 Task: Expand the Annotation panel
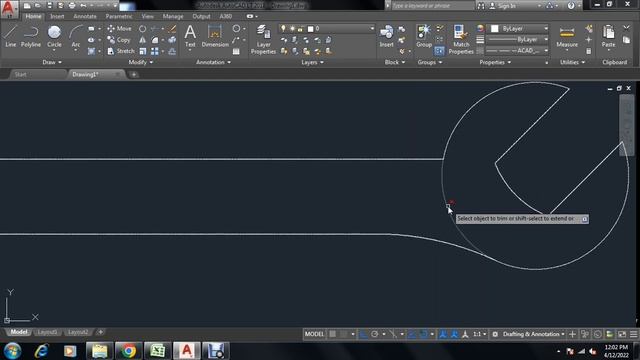pos(213,62)
